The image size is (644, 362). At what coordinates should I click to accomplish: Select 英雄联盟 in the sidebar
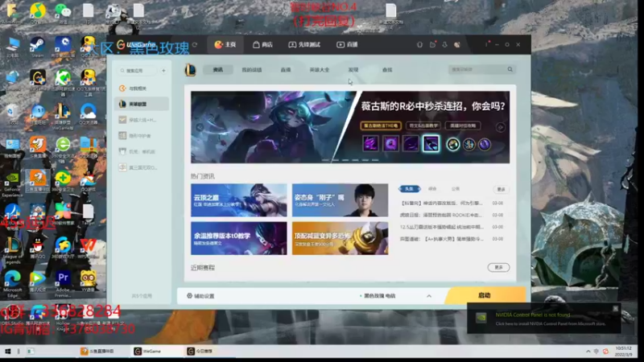click(x=142, y=104)
